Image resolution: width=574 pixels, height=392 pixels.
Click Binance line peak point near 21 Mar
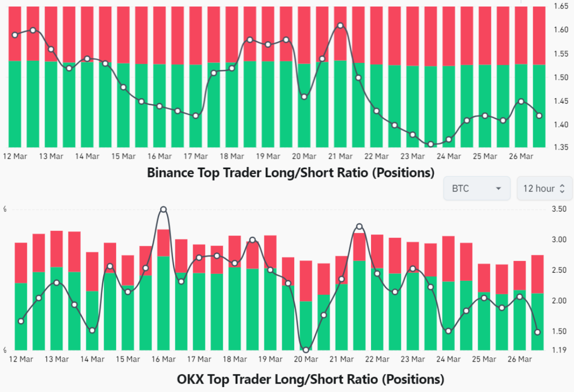[340, 25]
